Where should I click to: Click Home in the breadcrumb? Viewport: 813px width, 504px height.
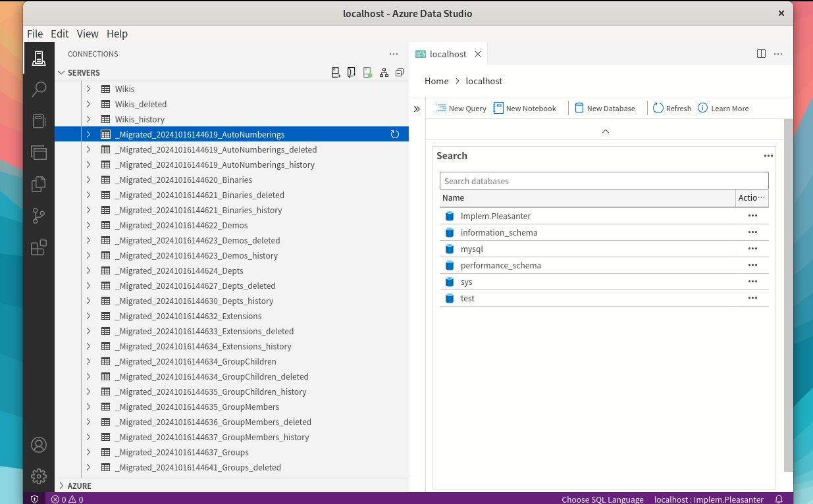(436, 81)
